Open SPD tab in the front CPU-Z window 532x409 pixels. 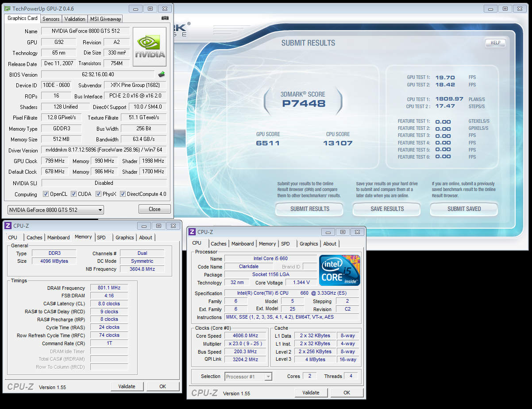tap(285, 244)
